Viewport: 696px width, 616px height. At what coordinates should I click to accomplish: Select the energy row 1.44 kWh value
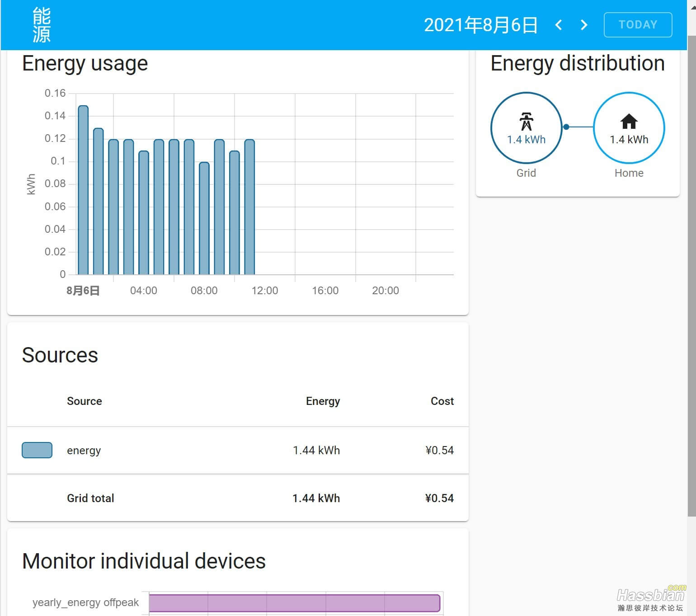(316, 450)
